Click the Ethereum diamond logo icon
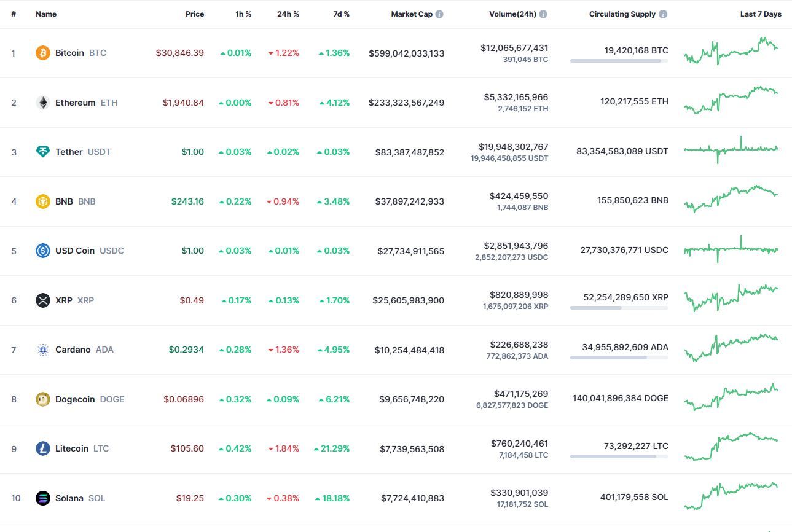This screenshot has width=792, height=532. (x=42, y=103)
